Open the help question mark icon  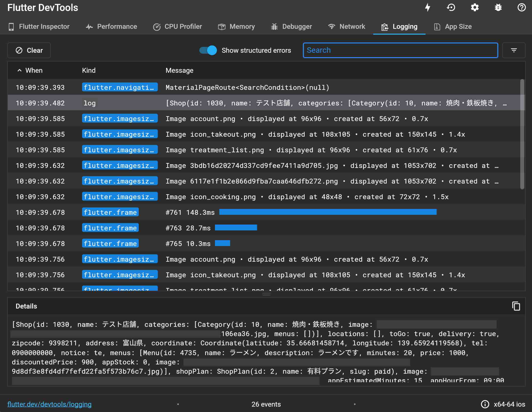click(x=521, y=8)
